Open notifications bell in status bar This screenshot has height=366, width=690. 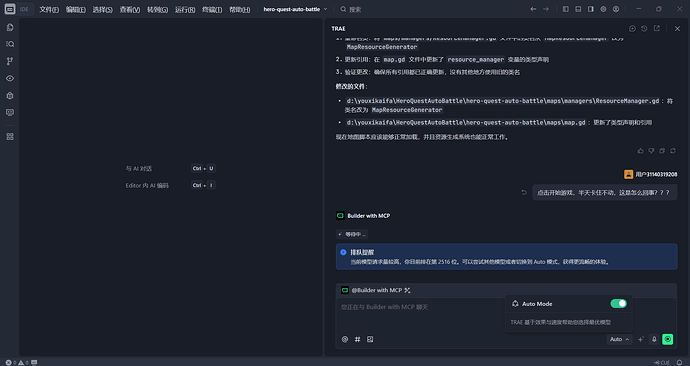click(x=679, y=362)
